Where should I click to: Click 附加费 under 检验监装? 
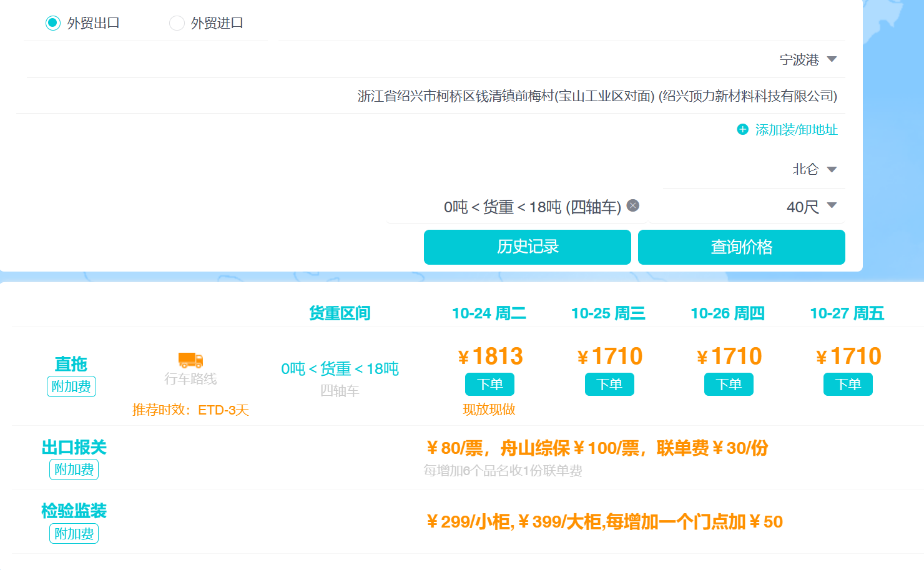click(74, 534)
